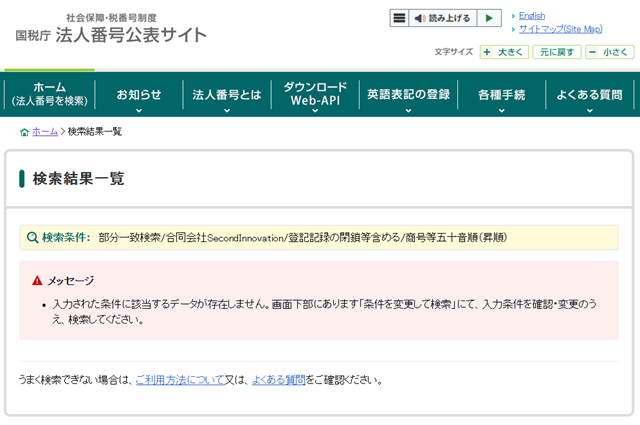Open the 英語表記の登録 menu

[x=407, y=96]
